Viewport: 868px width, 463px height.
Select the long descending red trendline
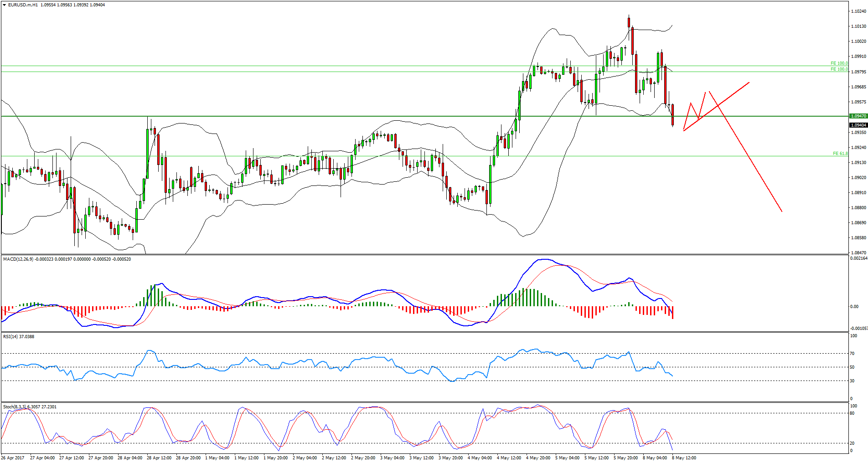coord(748,155)
